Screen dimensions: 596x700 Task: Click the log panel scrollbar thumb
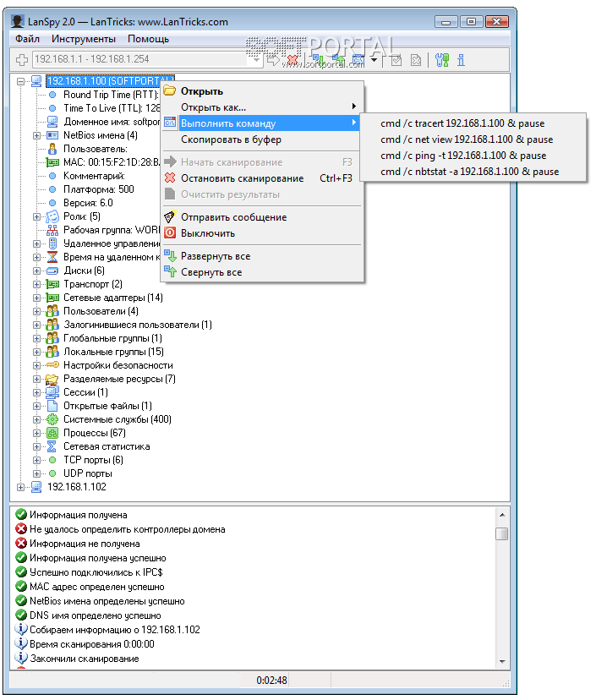click(x=502, y=534)
